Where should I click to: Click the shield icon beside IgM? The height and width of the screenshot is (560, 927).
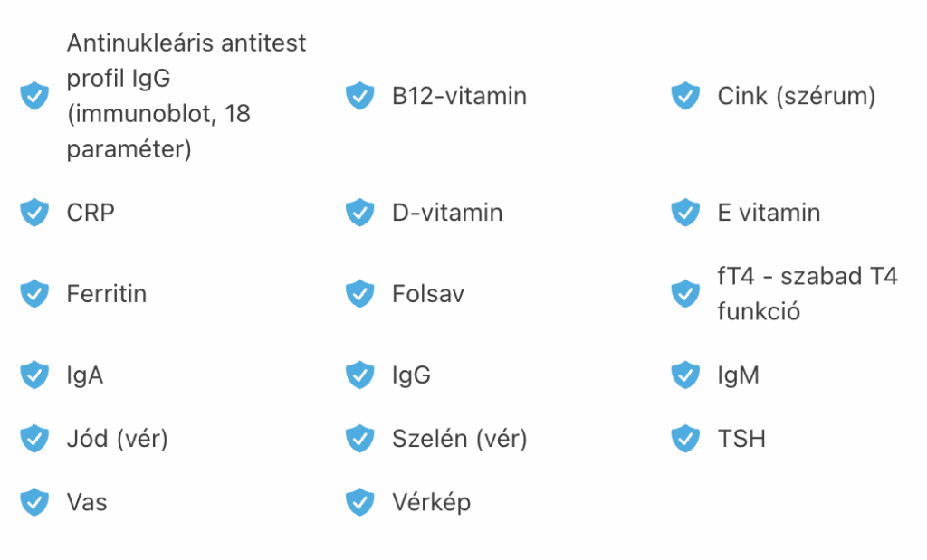click(x=685, y=375)
